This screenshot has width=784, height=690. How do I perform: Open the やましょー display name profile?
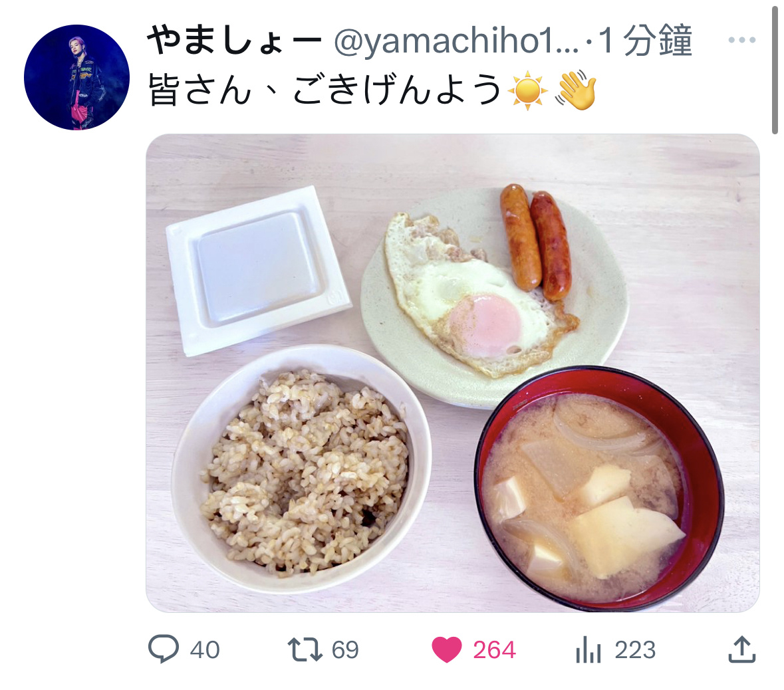[x=235, y=41]
